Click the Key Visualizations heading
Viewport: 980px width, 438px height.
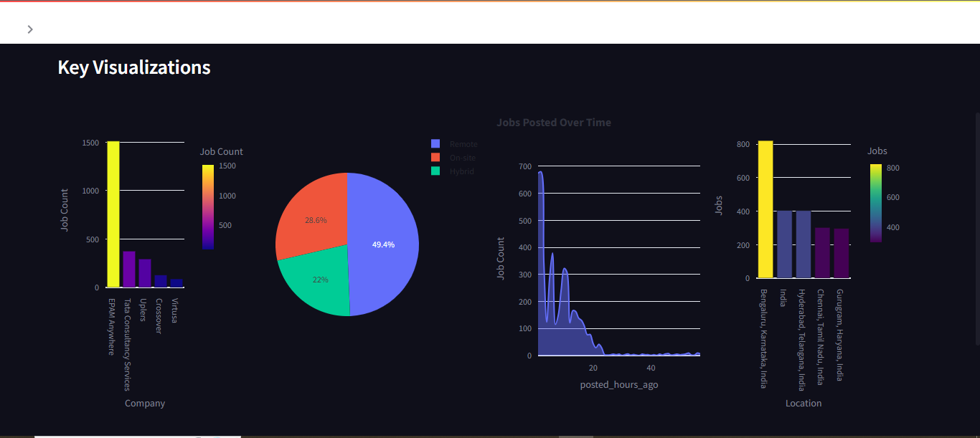tap(134, 67)
